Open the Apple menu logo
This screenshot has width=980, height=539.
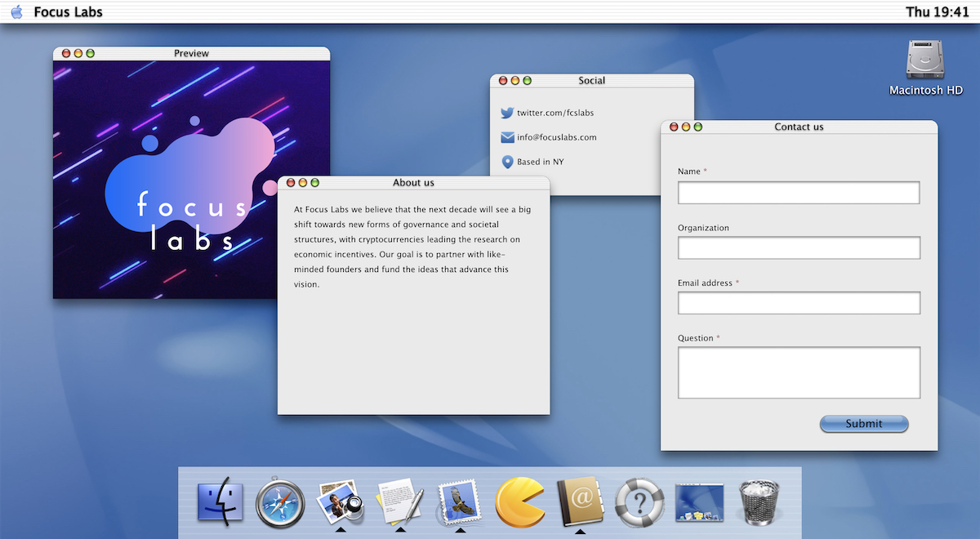(x=16, y=12)
